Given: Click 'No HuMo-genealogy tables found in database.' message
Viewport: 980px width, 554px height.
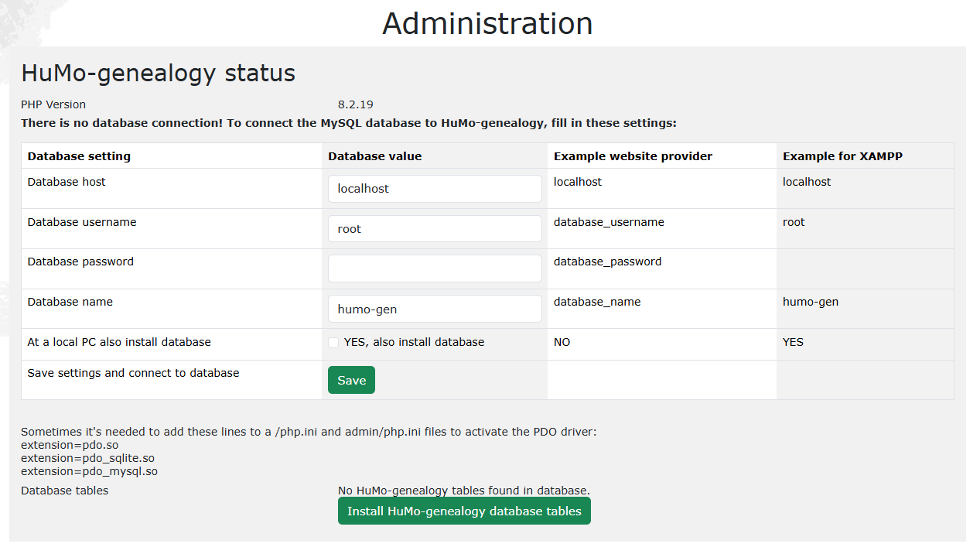Looking at the screenshot, I should pos(464,491).
